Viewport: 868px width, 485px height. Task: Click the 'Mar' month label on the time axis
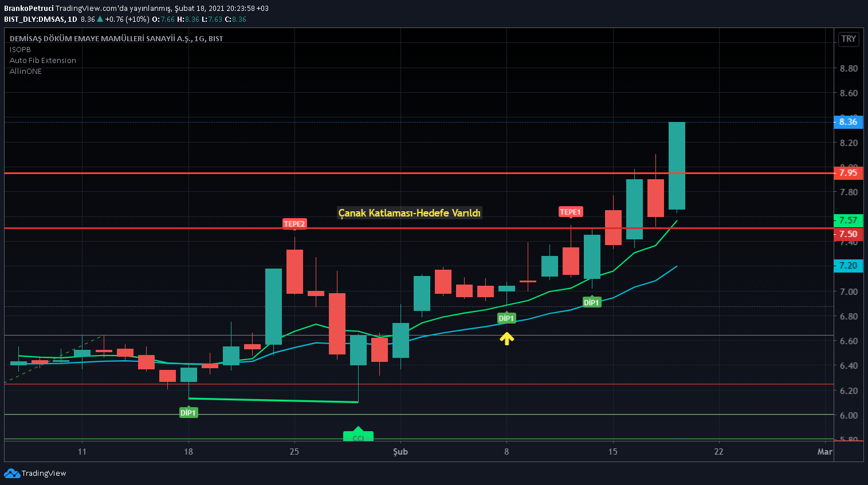click(x=825, y=452)
